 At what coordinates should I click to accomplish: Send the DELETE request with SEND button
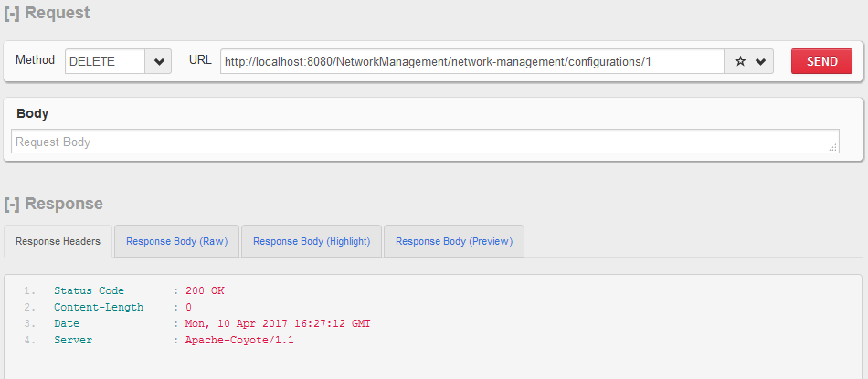[x=821, y=61]
